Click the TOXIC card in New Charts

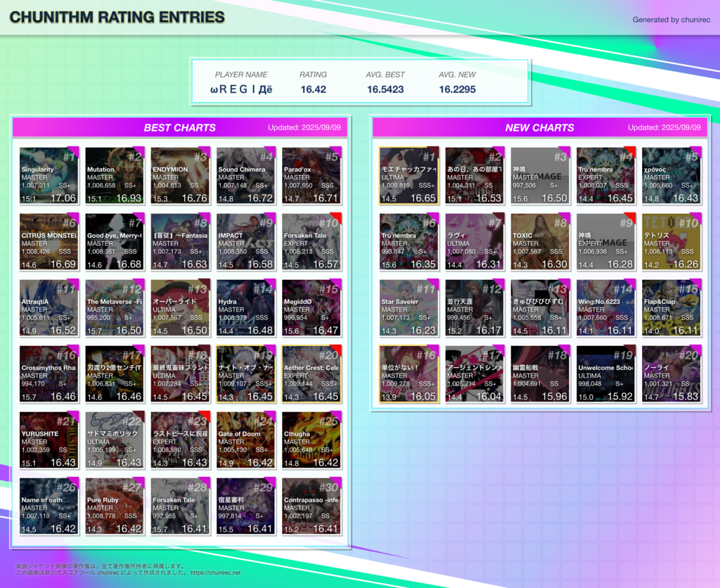540,242
